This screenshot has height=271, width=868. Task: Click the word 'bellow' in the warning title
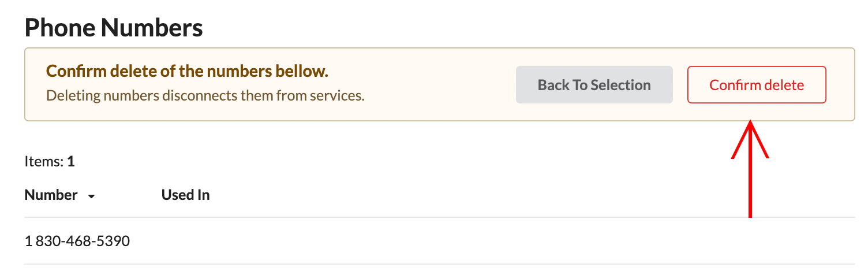click(x=304, y=71)
